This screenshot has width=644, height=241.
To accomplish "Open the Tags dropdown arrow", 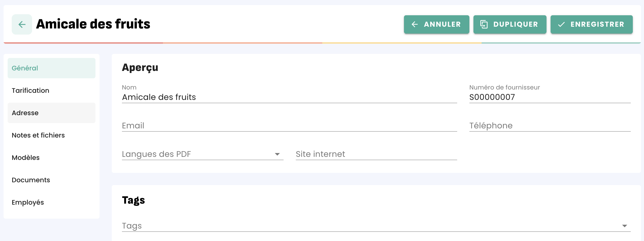I will pos(624,226).
